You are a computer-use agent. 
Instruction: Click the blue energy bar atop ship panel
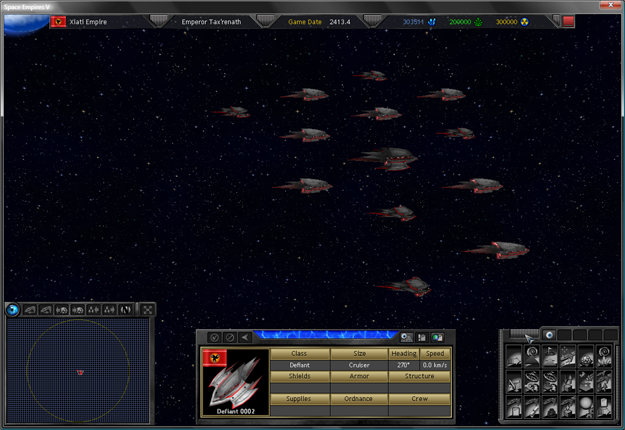point(326,335)
